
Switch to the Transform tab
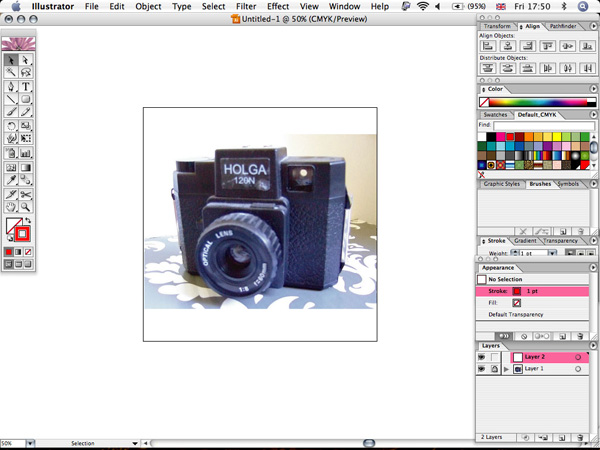497,26
